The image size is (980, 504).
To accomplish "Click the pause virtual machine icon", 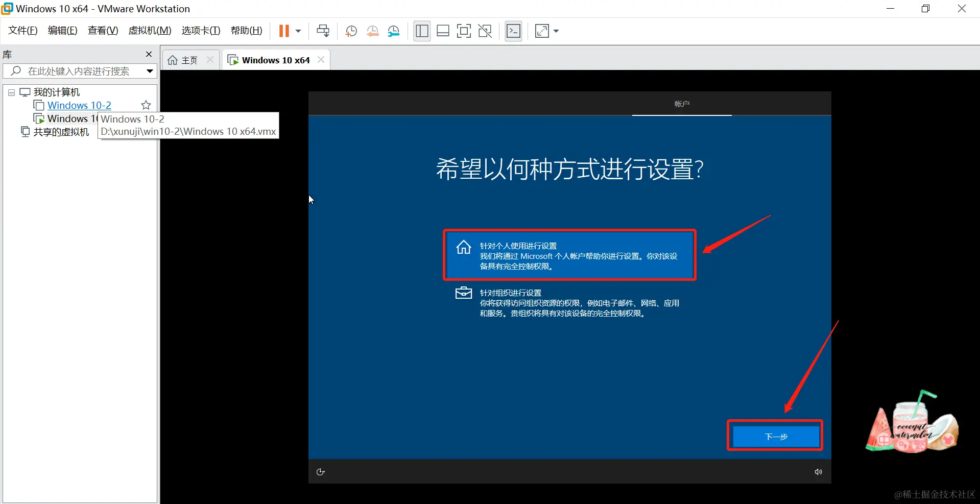I will click(284, 31).
